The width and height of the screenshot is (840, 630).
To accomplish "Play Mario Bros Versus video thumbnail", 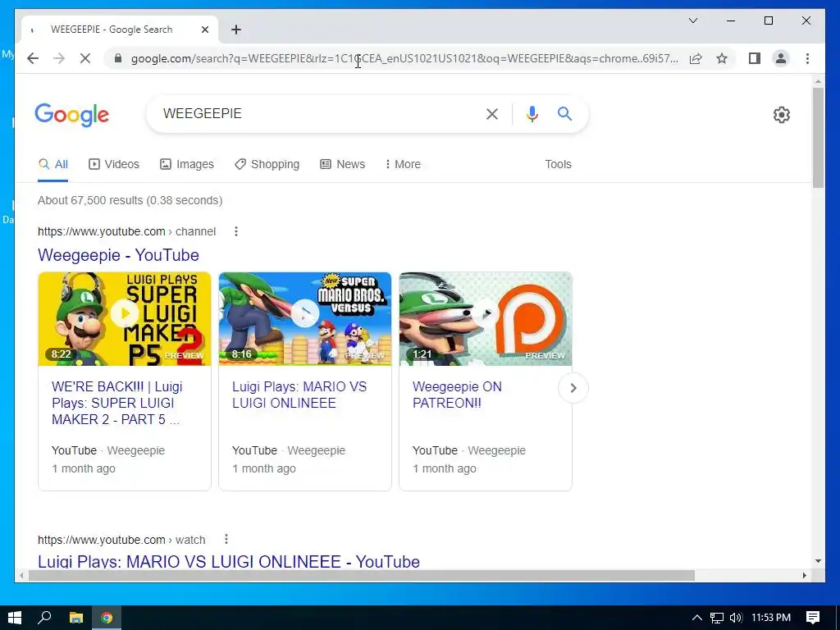I will click(305, 319).
